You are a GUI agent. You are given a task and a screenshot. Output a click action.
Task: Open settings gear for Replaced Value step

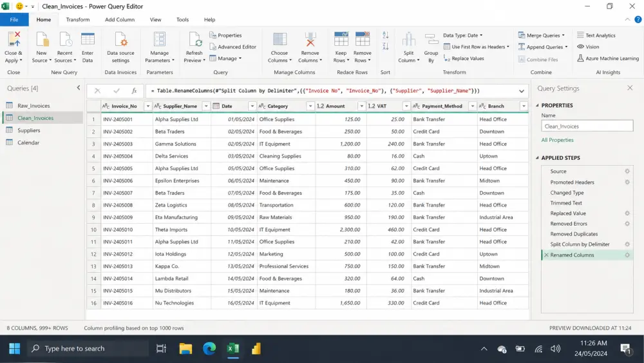[x=627, y=213]
